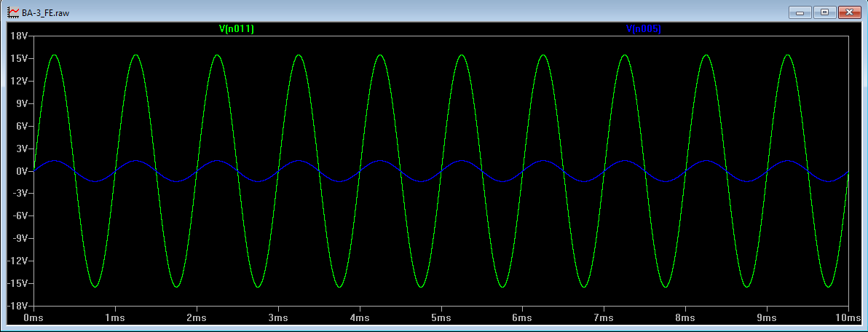
Task: Click the 1ms time axis label
Action: click(x=115, y=317)
